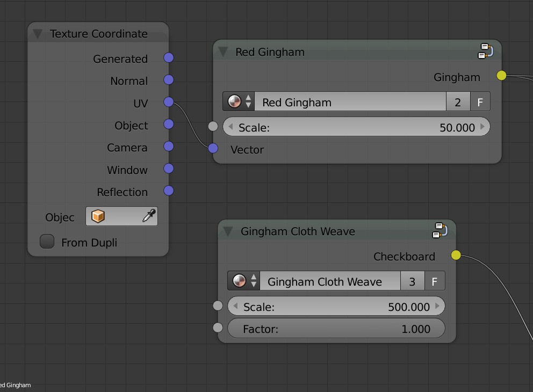This screenshot has width=533, height=392.
Task: Collapse the Red Gingham node
Action: [x=224, y=52]
